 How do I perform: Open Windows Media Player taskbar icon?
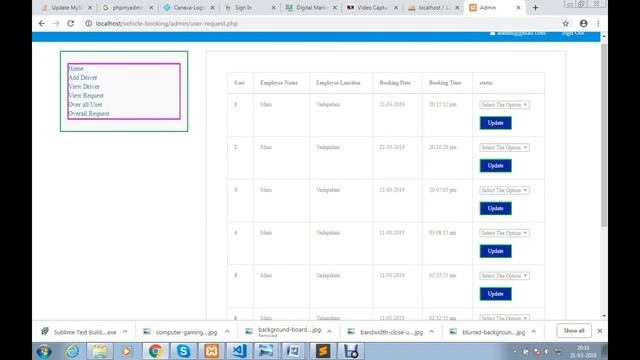pos(127,351)
